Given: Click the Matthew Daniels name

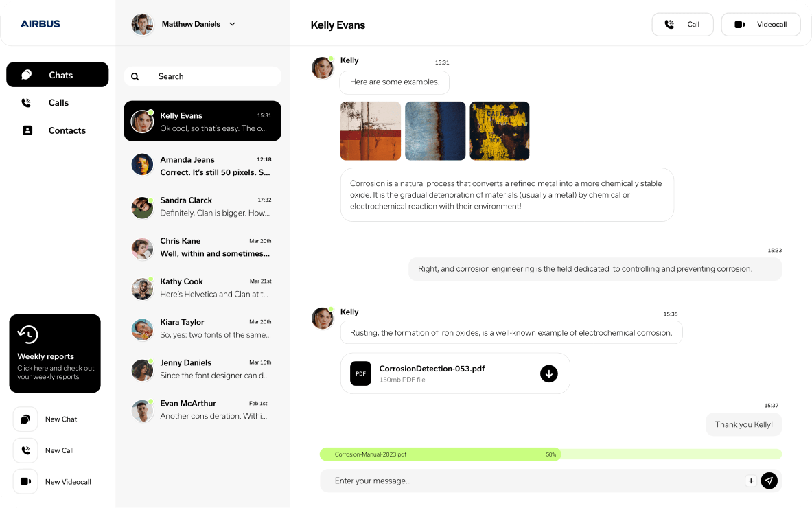Looking at the screenshot, I should pyautogui.click(x=191, y=24).
